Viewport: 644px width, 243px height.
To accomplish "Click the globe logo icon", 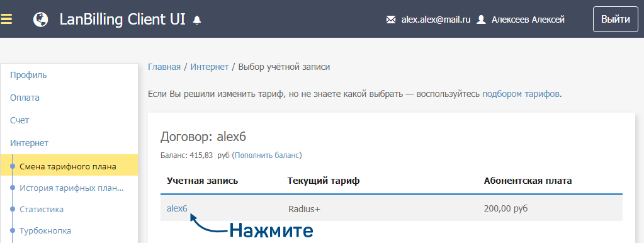I will click(41, 20).
